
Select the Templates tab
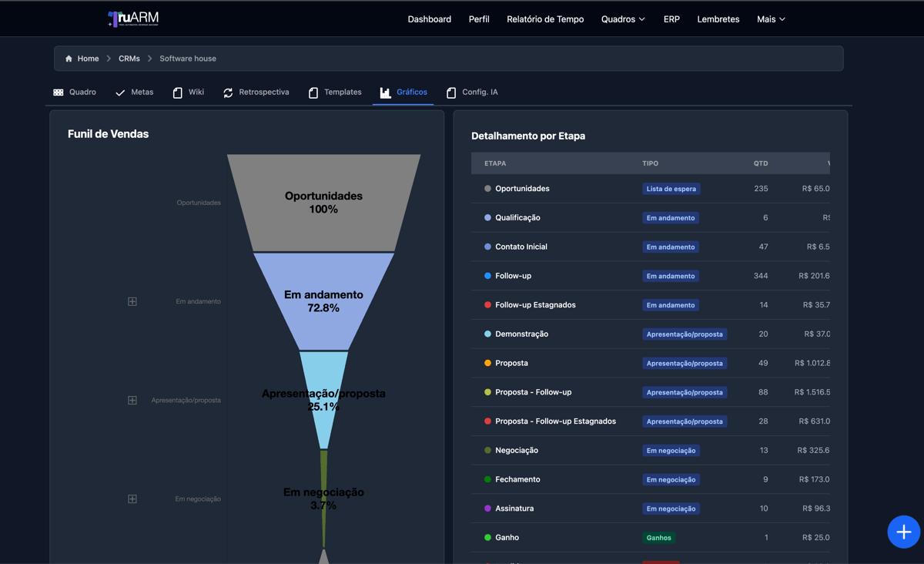[x=335, y=92]
